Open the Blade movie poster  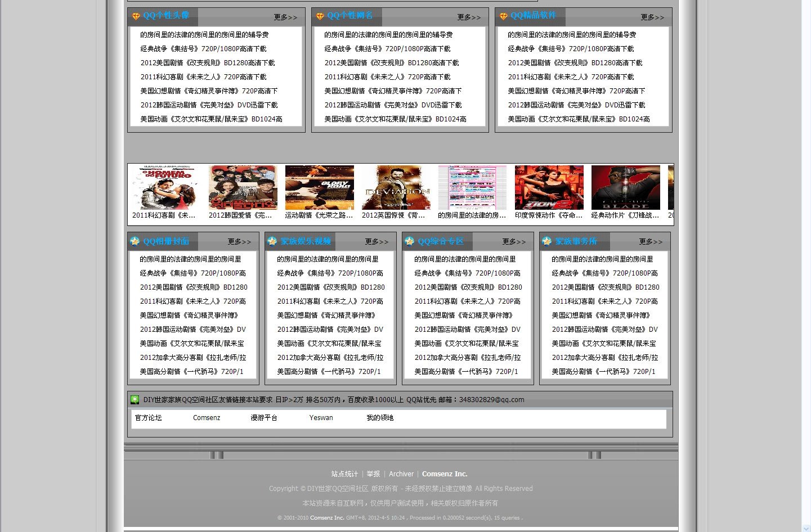coord(626,187)
